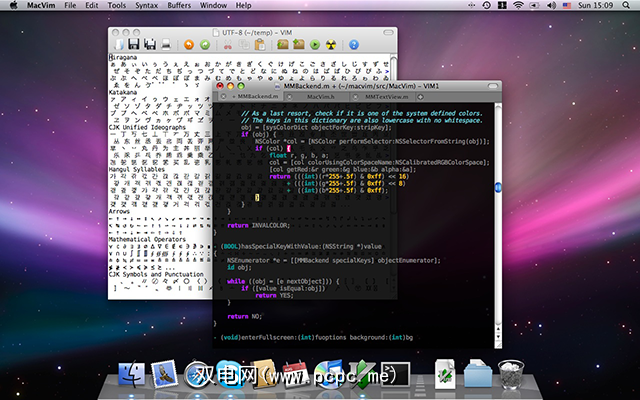Open Spotlight search magnifier
Screen dimensions: 640x400
point(627,6)
